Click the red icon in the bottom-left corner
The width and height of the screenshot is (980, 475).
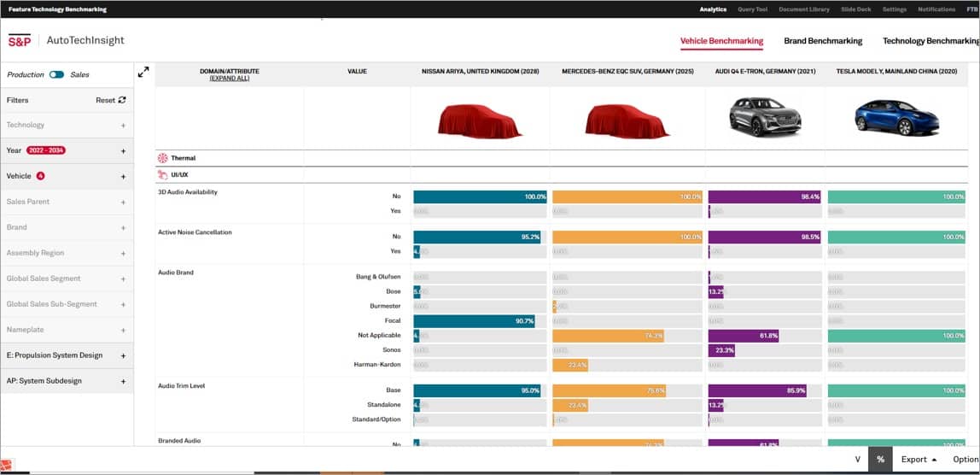[x=6, y=466]
